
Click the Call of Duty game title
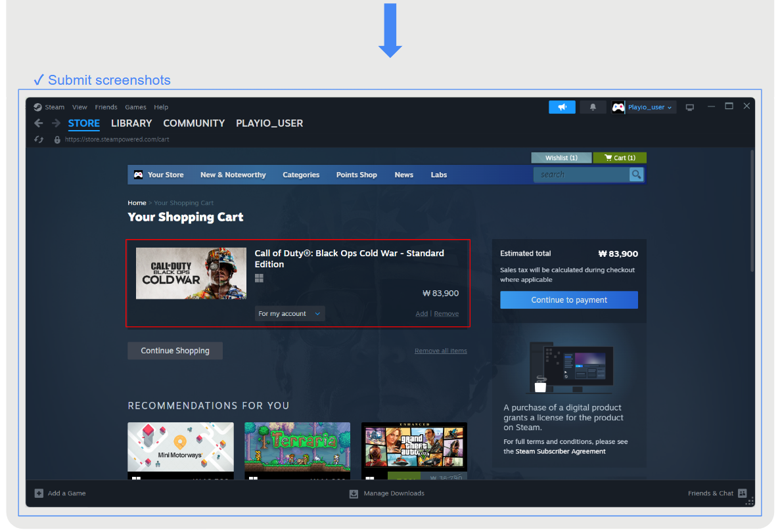coord(349,259)
